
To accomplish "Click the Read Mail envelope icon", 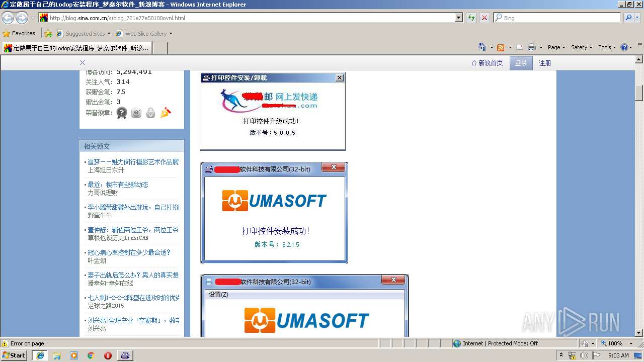I will point(520,47).
